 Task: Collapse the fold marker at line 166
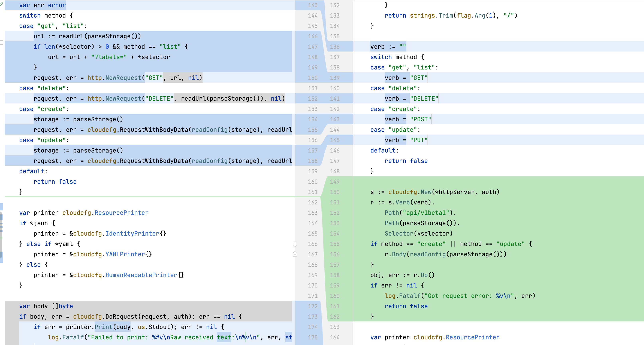pyautogui.click(x=295, y=244)
